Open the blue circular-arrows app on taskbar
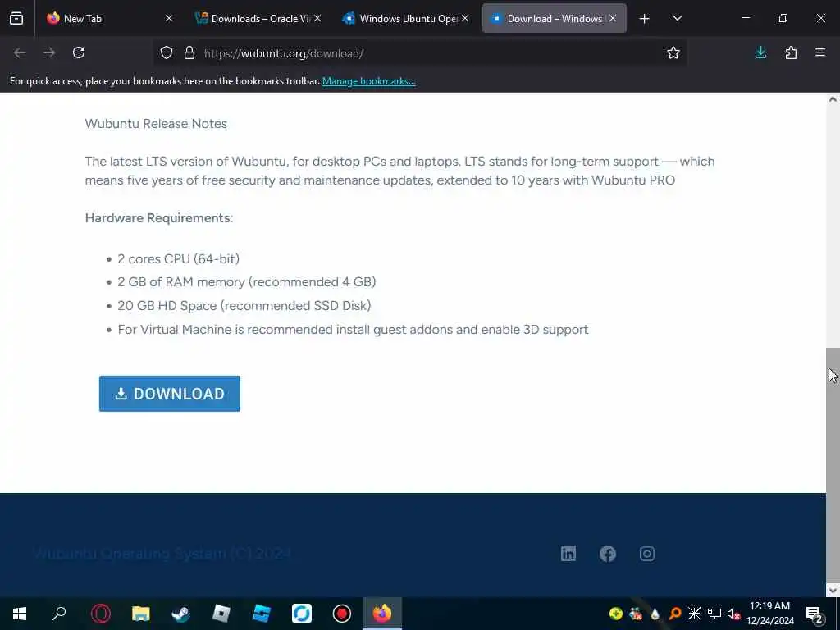 point(302,614)
